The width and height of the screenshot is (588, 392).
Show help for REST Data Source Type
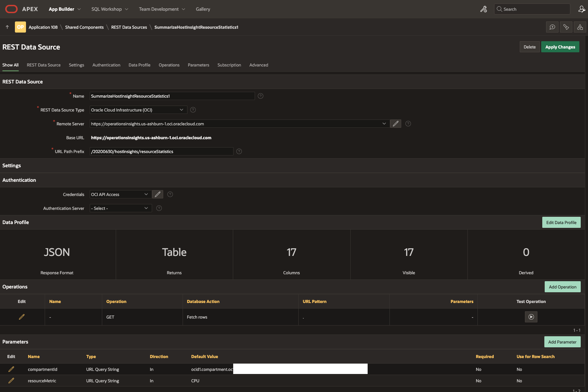pyautogui.click(x=193, y=110)
